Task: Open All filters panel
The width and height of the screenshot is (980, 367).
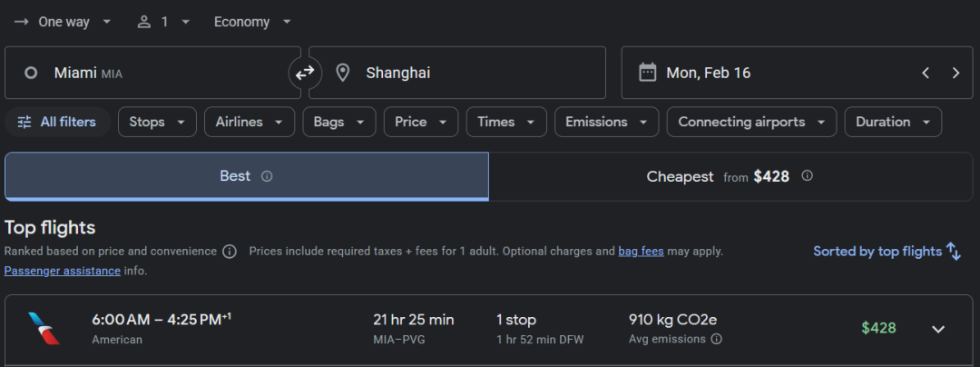Action: point(57,122)
